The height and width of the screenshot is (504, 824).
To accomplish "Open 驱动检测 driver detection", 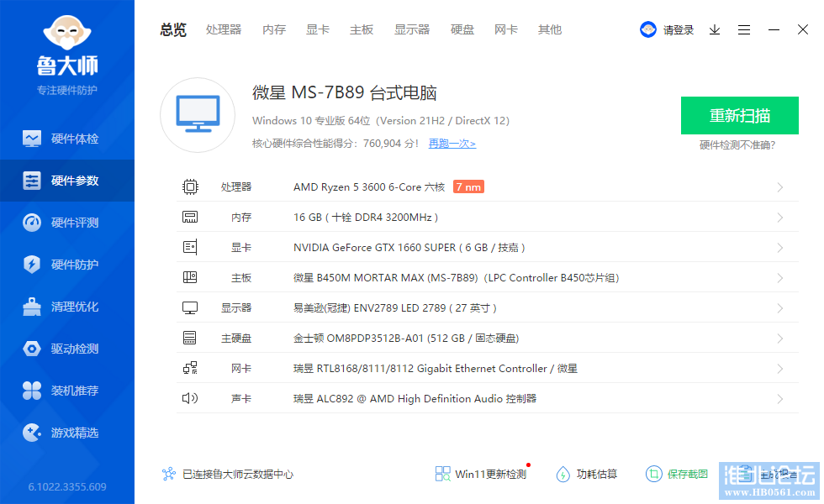I will pyautogui.click(x=67, y=349).
